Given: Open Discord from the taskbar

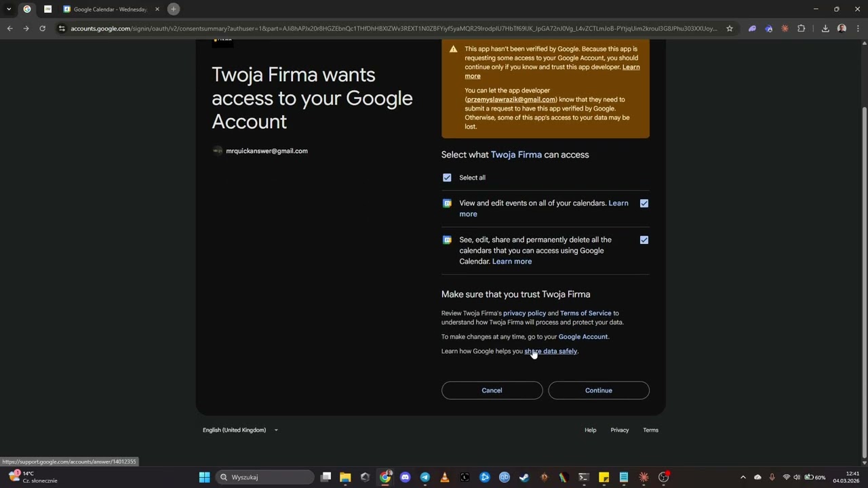Looking at the screenshot, I should pos(405,477).
